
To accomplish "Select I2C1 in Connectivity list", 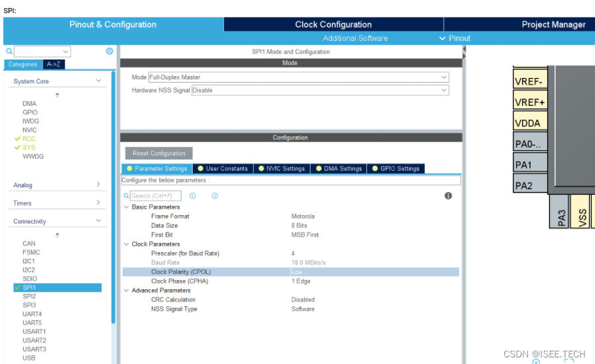I will (x=28, y=261).
